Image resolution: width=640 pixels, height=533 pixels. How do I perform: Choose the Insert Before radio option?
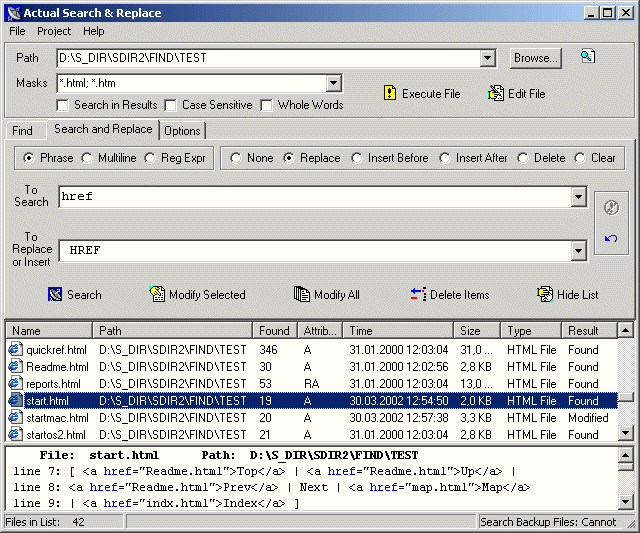pos(356,158)
